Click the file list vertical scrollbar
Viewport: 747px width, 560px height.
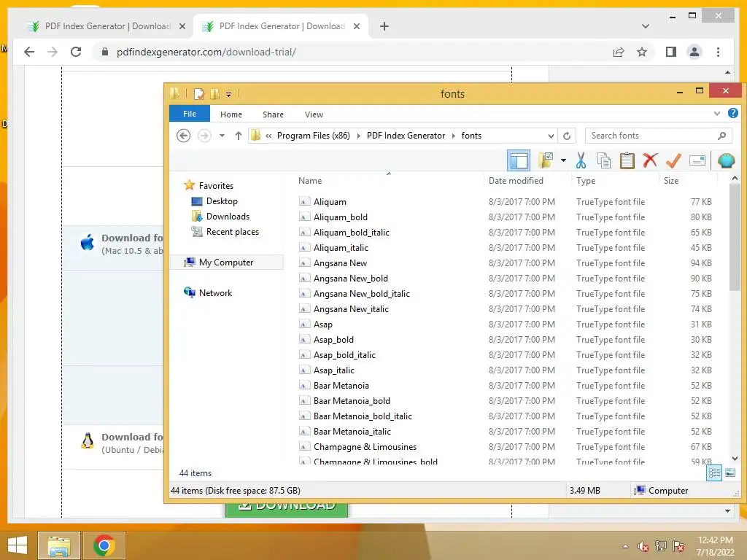click(x=734, y=238)
